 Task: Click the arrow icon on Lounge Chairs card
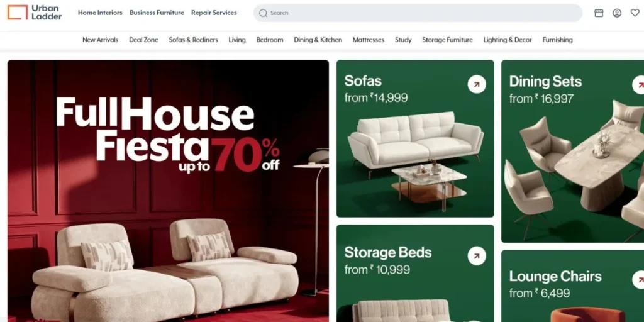tap(639, 280)
